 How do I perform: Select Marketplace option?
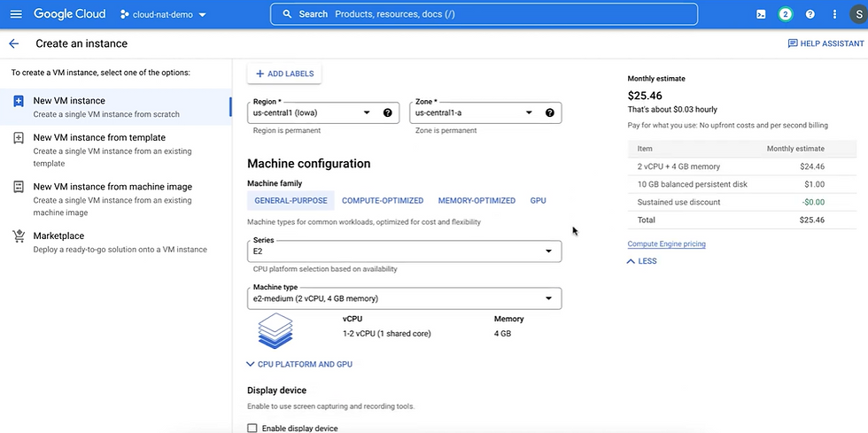(x=116, y=242)
